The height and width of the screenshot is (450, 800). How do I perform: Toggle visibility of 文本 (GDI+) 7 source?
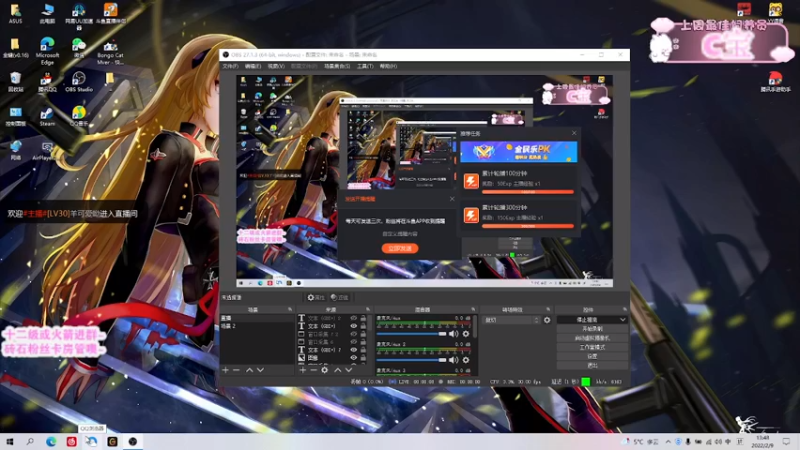pyautogui.click(x=354, y=350)
